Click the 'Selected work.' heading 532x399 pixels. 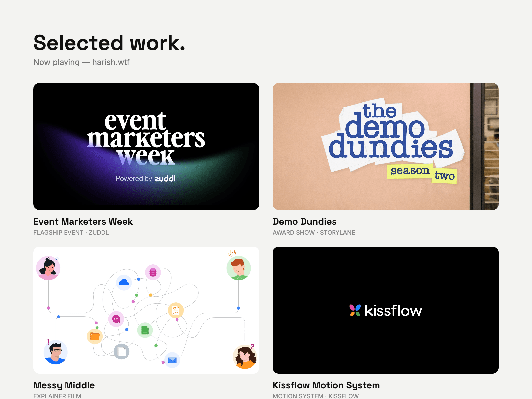click(109, 43)
